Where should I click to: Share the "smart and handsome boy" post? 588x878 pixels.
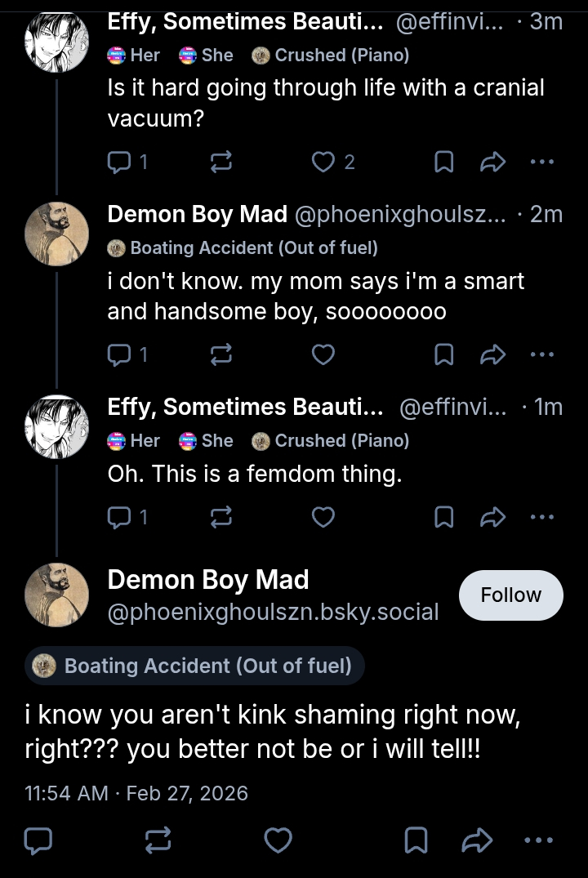point(493,354)
